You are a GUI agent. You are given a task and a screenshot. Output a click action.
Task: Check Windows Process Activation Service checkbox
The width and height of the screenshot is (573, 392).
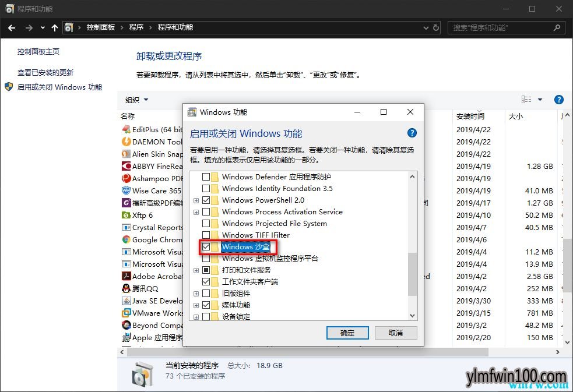pos(206,211)
